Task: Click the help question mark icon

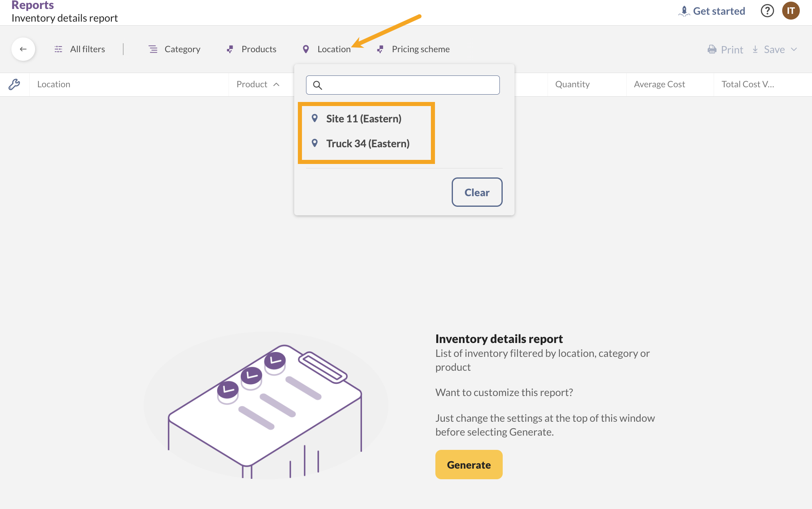Action: [767, 11]
